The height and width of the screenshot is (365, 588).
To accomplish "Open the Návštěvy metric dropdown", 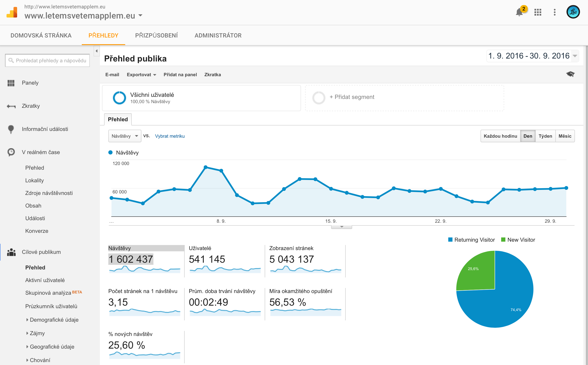I will coord(125,136).
